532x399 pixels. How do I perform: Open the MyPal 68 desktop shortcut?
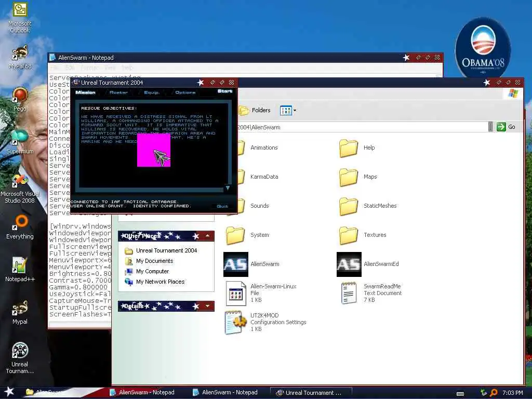click(20, 57)
